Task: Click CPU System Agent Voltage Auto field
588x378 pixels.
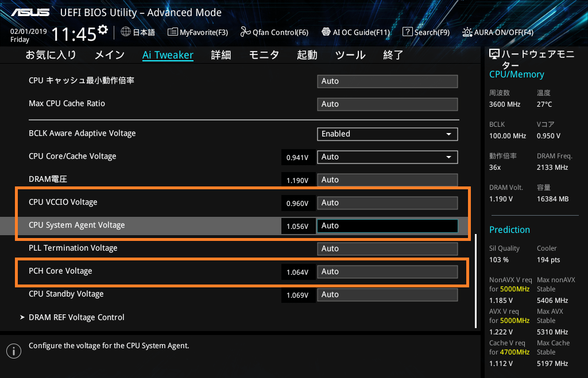Action: pyautogui.click(x=388, y=226)
